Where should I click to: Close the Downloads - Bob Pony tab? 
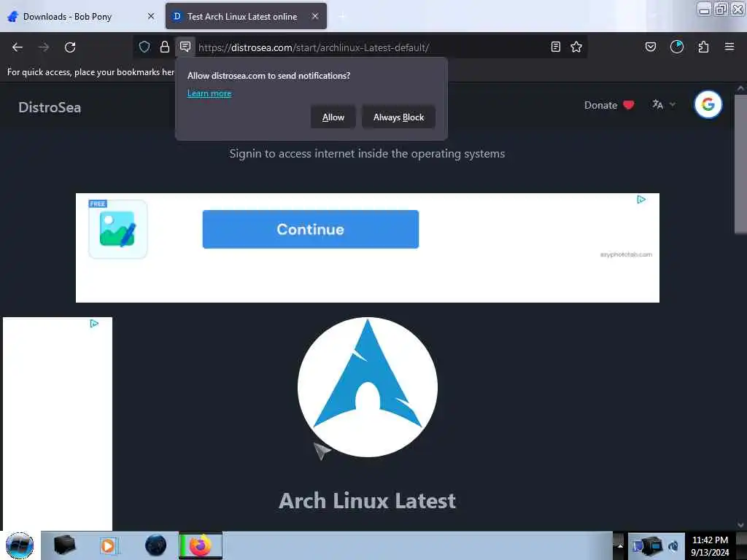[151, 16]
